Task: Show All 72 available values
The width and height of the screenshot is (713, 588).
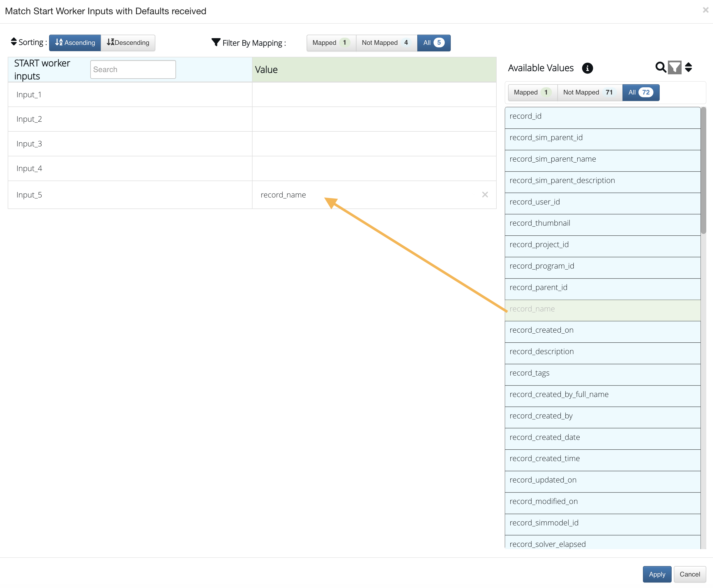Action: pyautogui.click(x=640, y=93)
